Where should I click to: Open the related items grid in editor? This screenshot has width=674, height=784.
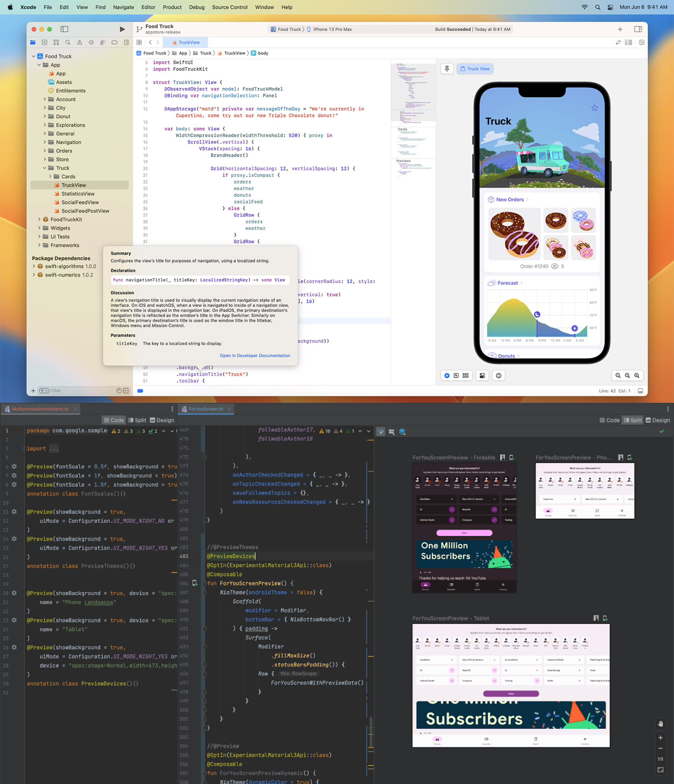pos(139,43)
